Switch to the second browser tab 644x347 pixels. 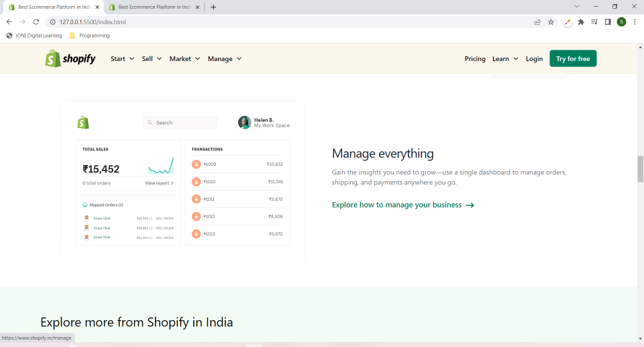154,7
